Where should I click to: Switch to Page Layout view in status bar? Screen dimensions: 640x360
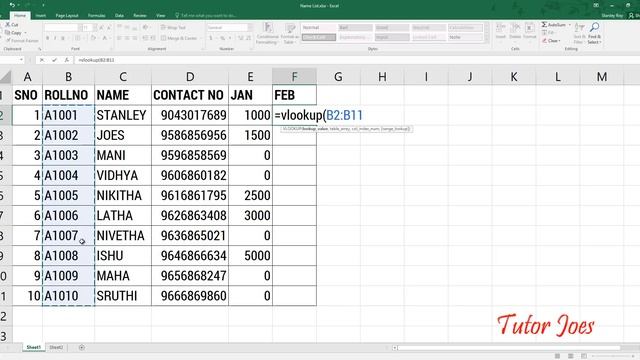pos(571,356)
